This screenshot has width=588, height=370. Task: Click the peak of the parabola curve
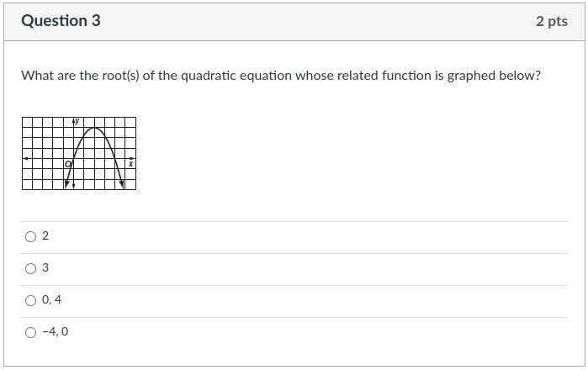96,128
